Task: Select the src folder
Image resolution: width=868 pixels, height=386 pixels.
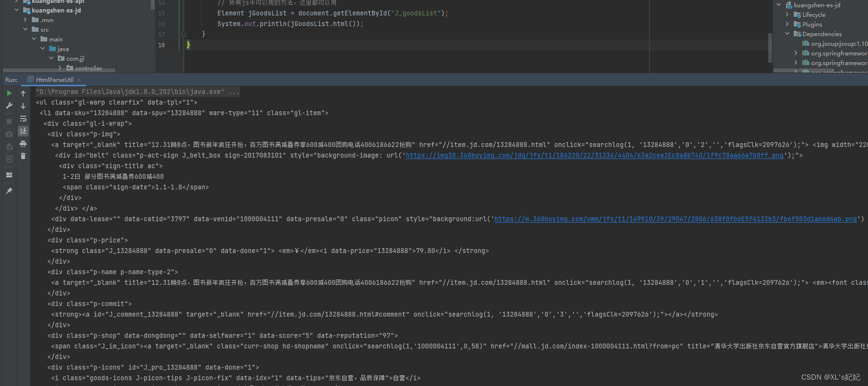Action: pos(44,30)
